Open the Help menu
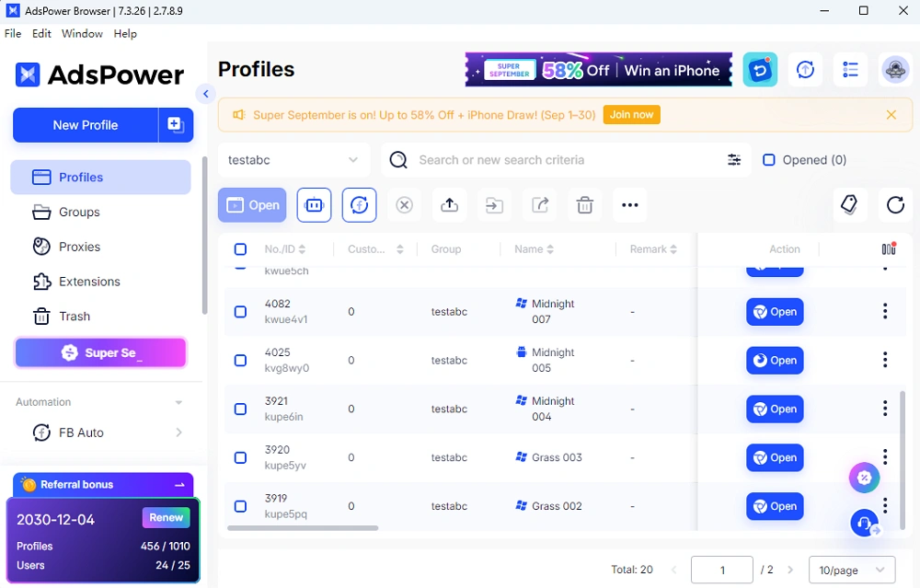The width and height of the screenshot is (920, 588). pyautogui.click(x=125, y=33)
